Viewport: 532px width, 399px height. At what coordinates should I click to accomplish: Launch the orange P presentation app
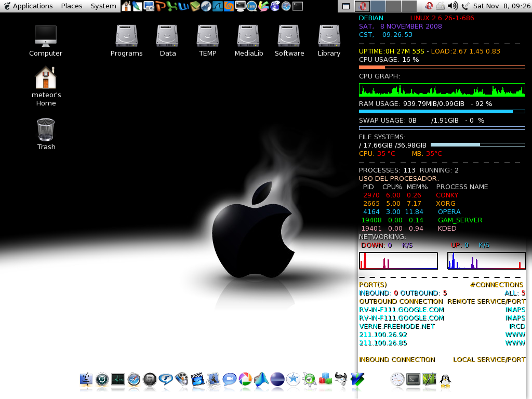pos(161,6)
